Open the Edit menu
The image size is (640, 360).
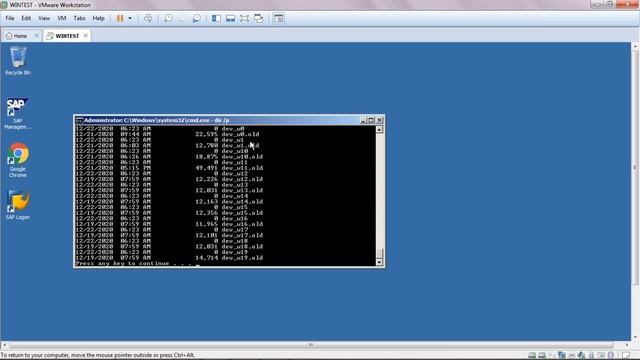click(26, 18)
